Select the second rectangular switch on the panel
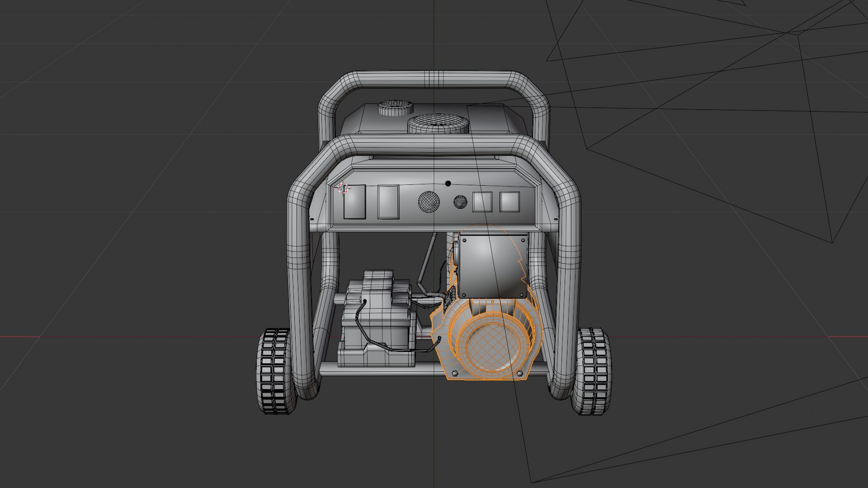Image resolution: width=868 pixels, height=488 pixels. [388, 202]
